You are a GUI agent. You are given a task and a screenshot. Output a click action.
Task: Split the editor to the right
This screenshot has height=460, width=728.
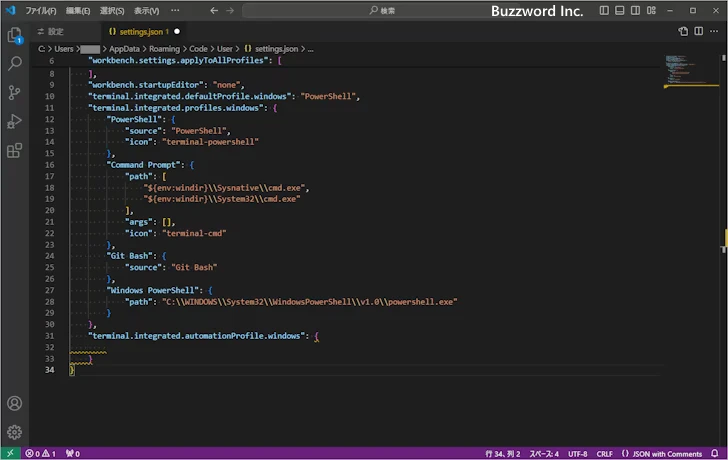[699, 31]
